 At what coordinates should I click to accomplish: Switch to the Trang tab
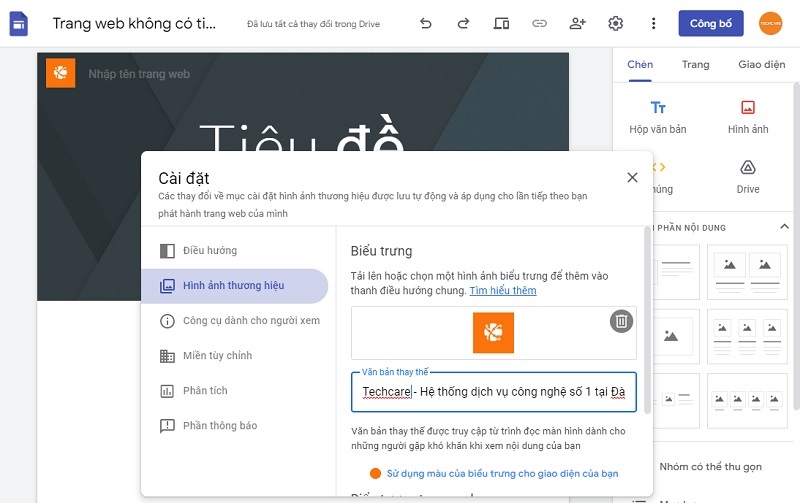(695, 64)
